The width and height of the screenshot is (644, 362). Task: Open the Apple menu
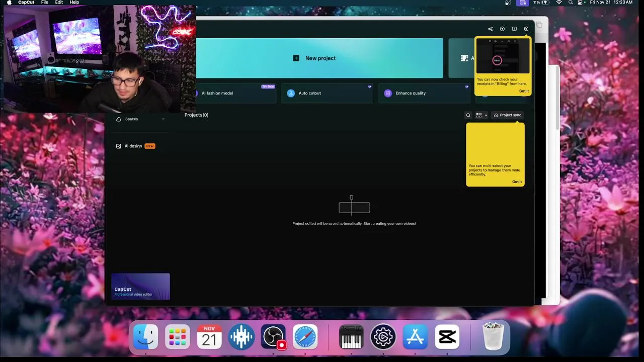(9, 3)
